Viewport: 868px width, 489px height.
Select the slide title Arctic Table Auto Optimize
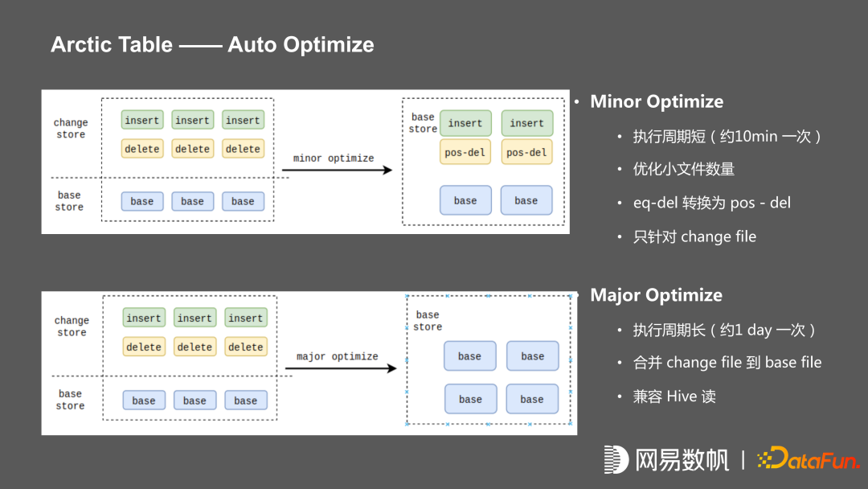pos(212,44)
